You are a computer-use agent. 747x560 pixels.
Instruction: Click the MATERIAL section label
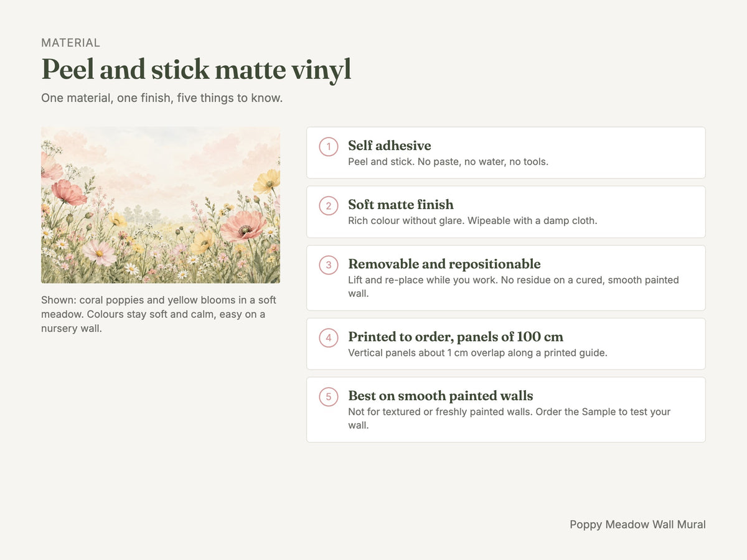tap(70, 43)
